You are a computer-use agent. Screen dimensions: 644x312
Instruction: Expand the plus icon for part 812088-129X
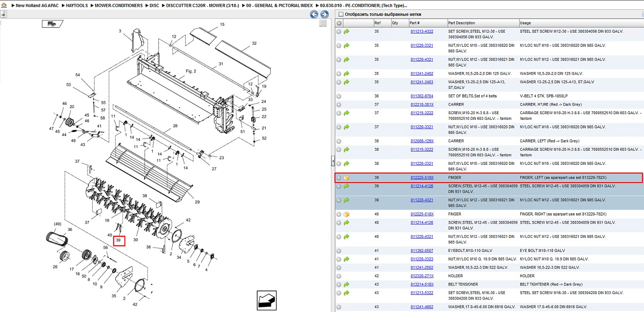[339, 141]
